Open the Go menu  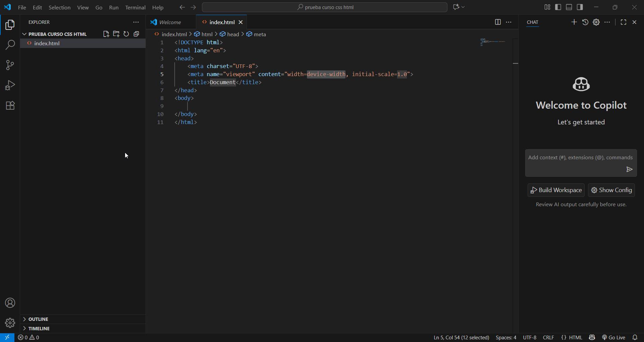click(x=99, y=7)
